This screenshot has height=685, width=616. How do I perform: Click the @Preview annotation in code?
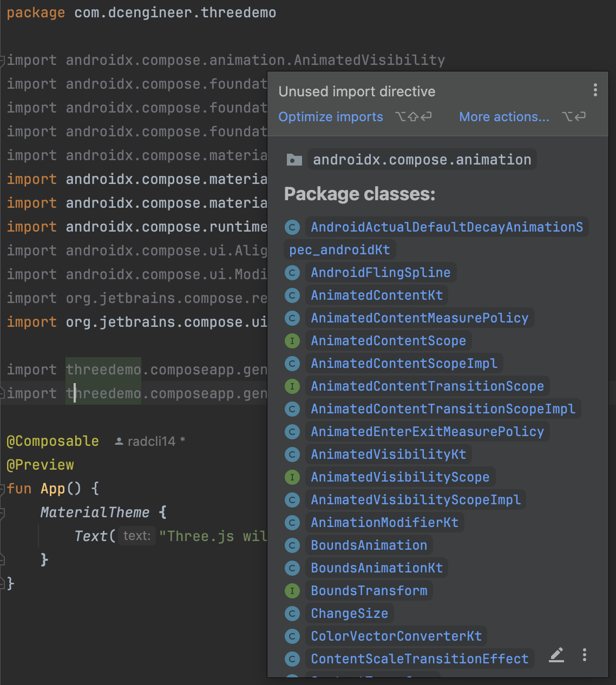pos(40,465)
